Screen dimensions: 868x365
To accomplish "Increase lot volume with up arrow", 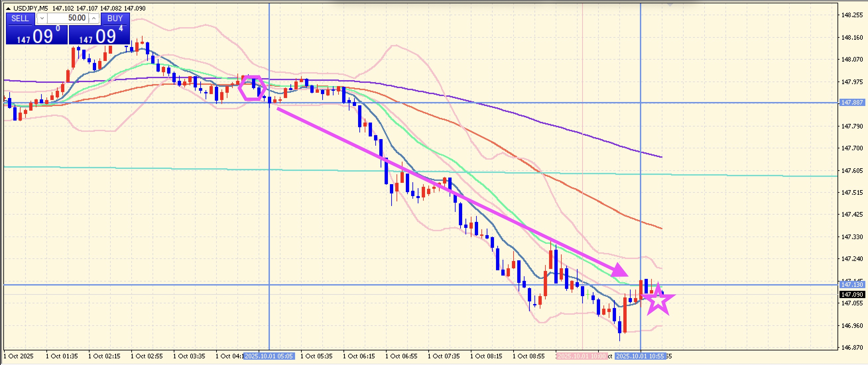I will pos(94,19).
